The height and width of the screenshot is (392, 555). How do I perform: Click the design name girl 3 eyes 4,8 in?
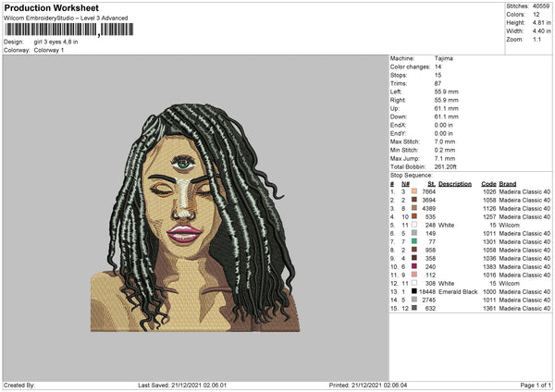coord(55,42)
